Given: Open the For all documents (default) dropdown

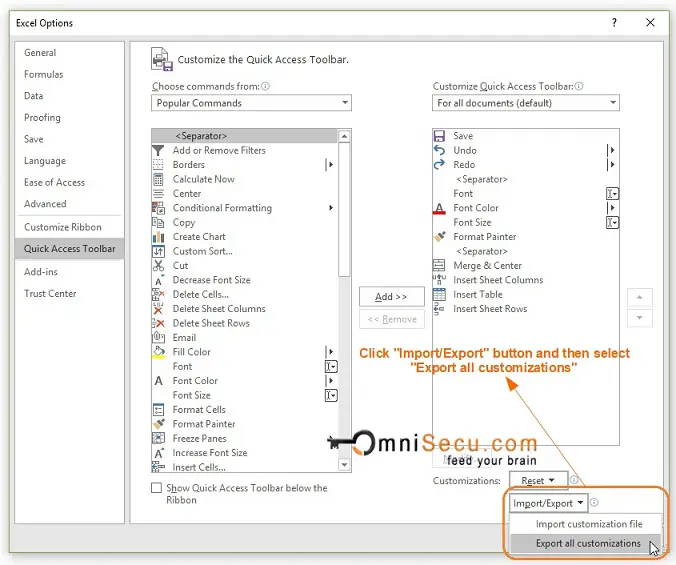Looking at the screenshot, I should (526, 103).
